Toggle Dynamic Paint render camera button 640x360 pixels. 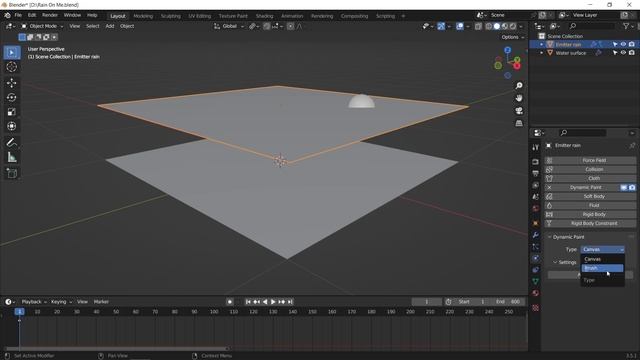[x=632, y=187]
